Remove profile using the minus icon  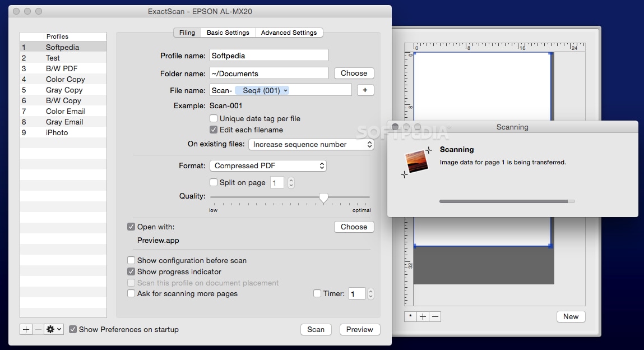[38, 329]
